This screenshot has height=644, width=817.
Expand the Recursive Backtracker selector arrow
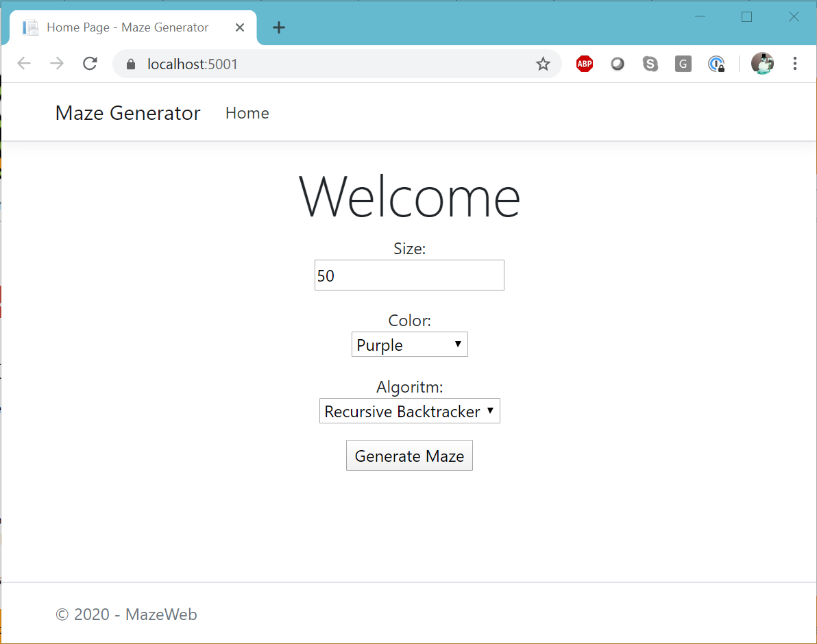point(490,411)
